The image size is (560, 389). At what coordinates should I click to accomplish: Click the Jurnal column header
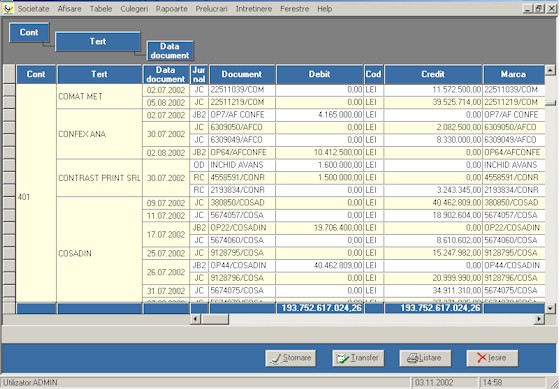pos(199,74)
